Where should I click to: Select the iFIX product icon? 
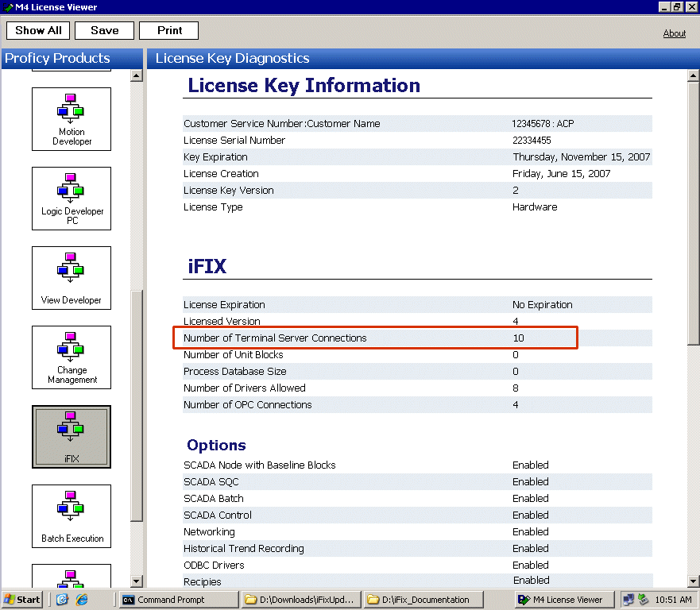click(72, 437)
